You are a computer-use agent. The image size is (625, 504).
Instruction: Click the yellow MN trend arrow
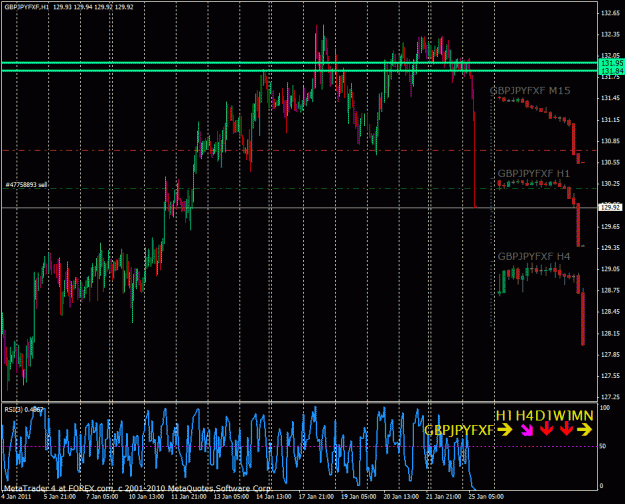pos(585,430)
